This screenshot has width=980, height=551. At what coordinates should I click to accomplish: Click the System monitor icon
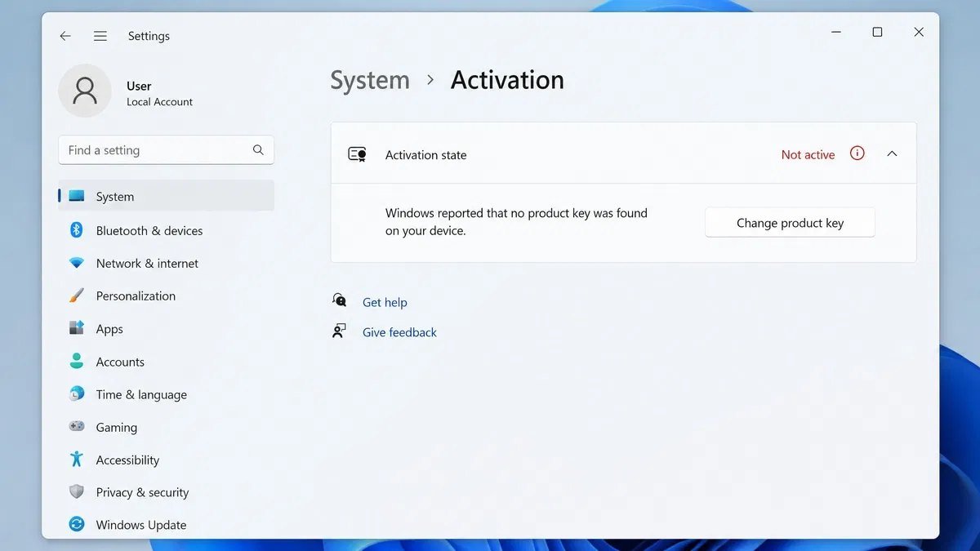click(x=77, y=196)
